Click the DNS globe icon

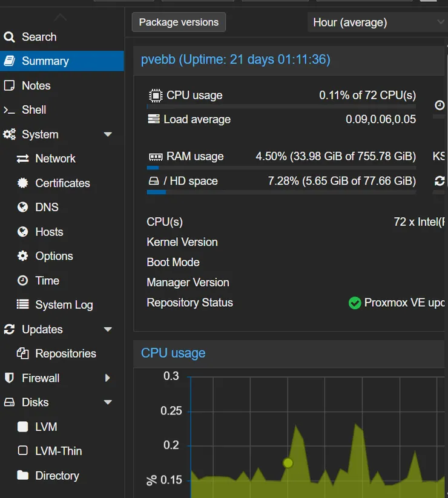click(x=23, y=208)
